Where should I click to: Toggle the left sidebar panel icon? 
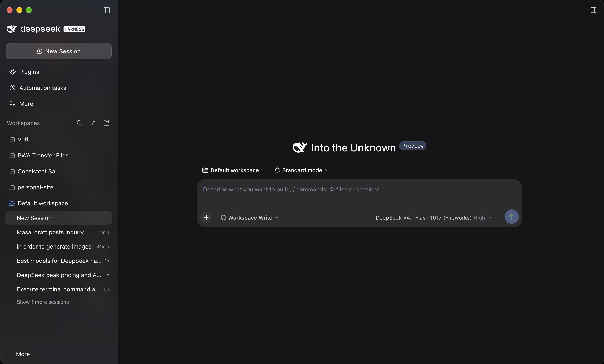click(x=106, y=10)
